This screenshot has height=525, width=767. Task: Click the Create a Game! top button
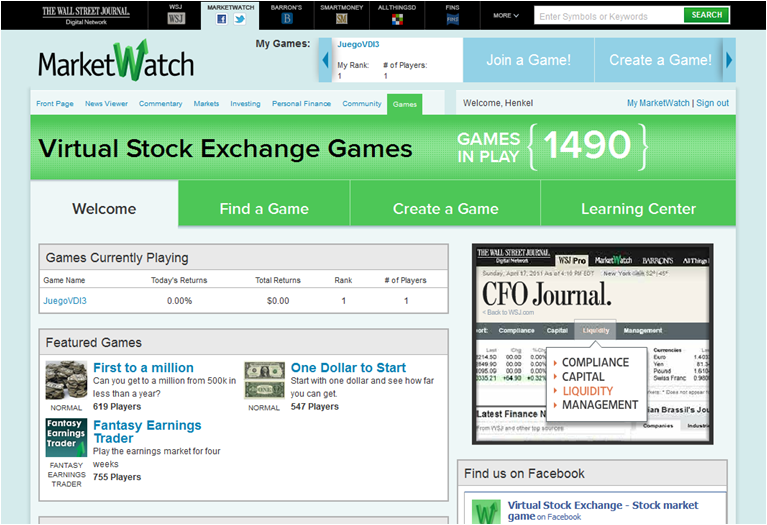click(x=660, y=60)
